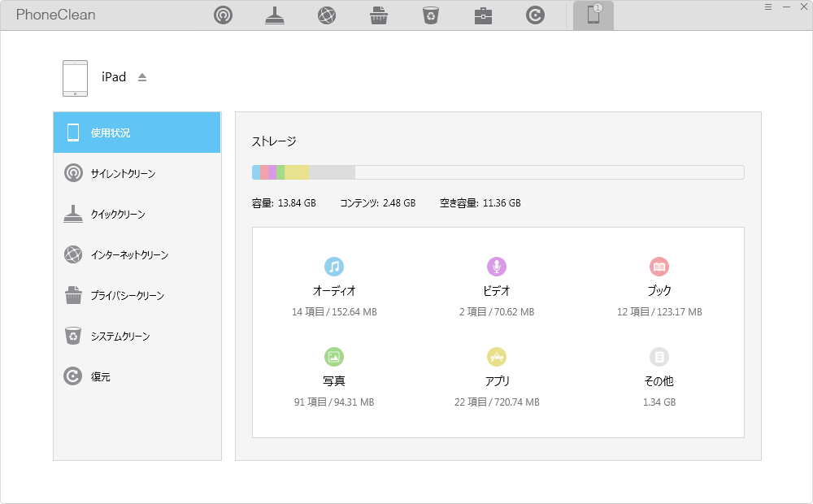Minimize the PhoneClean window
The height and width of the screenshot is (504, 813).
pyautogui.click(x=786, y=7)
